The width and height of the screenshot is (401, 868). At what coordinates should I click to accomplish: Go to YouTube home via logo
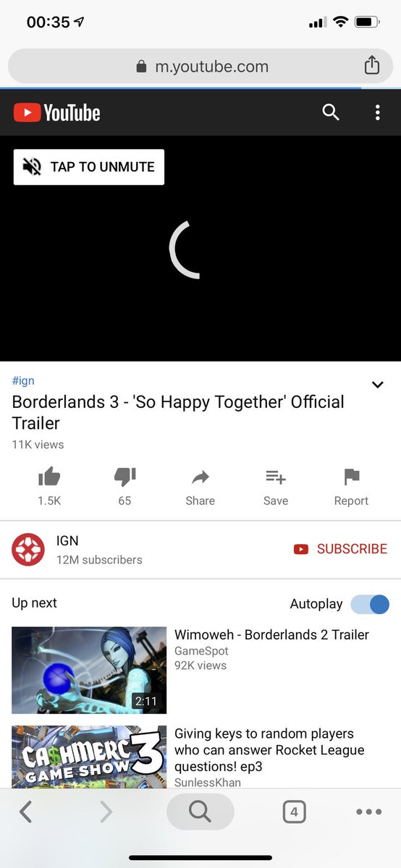(56, 113)
